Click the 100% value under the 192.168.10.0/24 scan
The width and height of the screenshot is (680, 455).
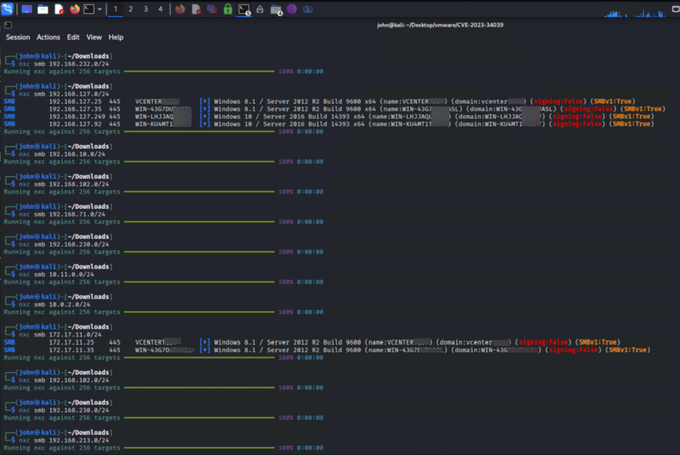point(286,161)
